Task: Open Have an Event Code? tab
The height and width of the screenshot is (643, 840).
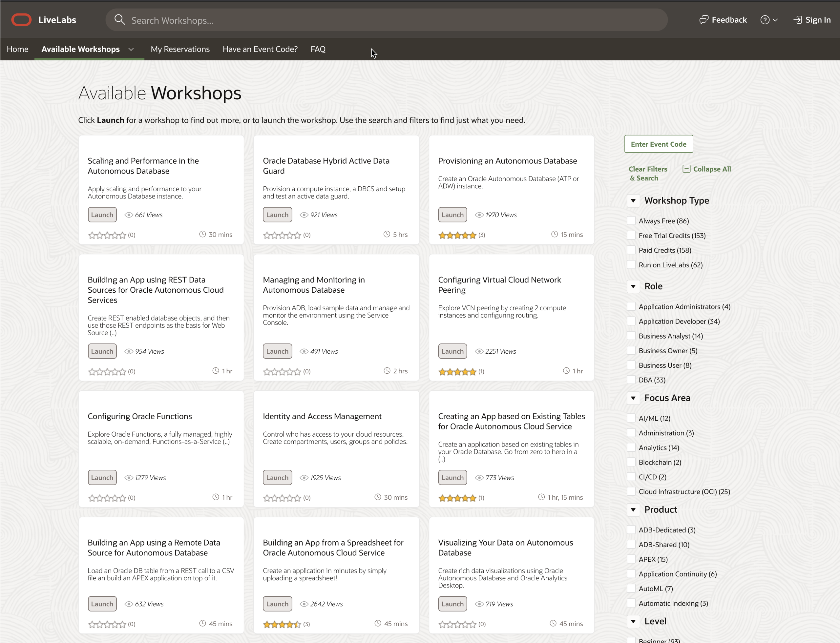Action: [260, 49]
